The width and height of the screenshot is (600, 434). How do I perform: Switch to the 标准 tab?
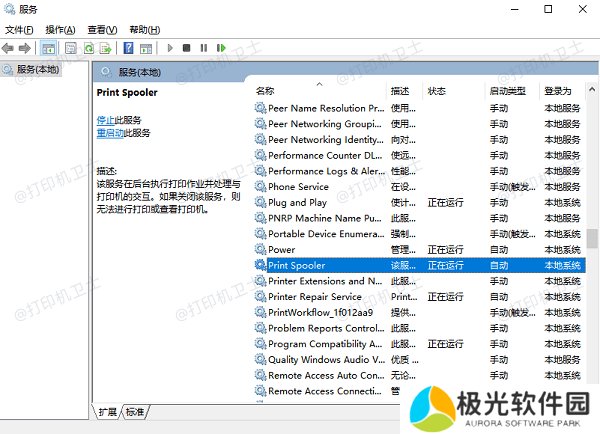(135, 412)
